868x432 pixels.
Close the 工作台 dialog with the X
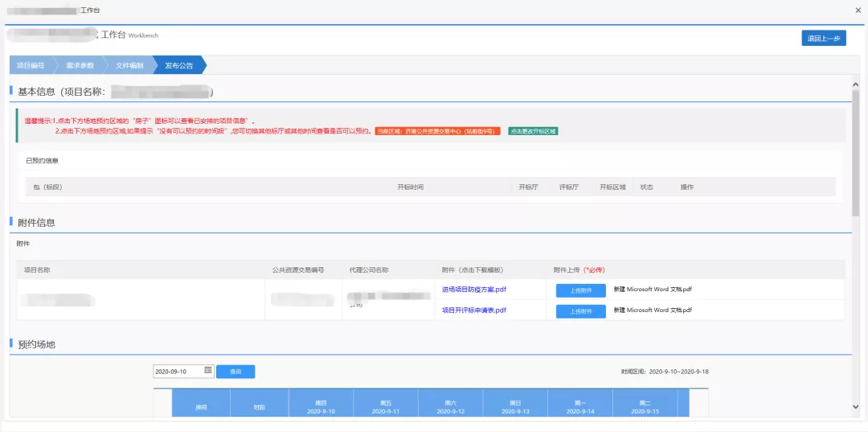[856, 10]
